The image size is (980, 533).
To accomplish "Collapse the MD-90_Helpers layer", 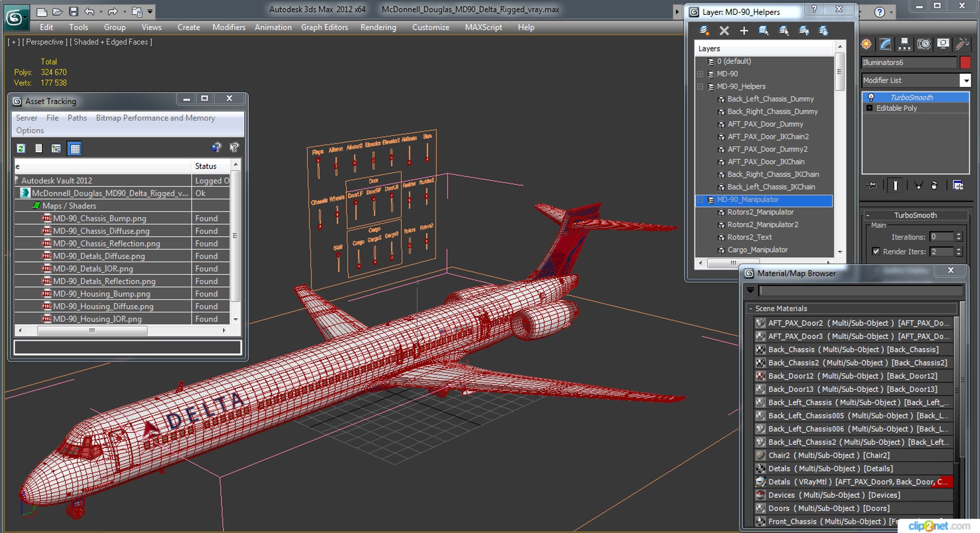I will 700,87.
